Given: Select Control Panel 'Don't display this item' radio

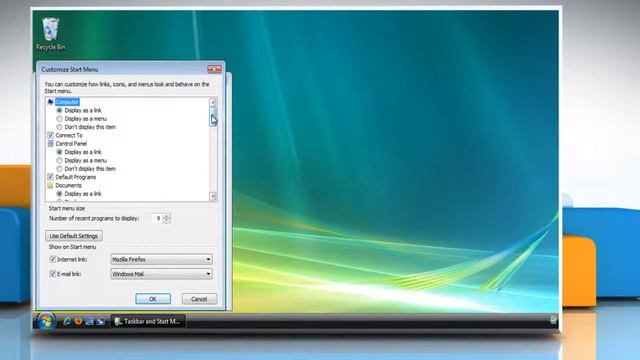Looking at the screenshot, I should 60,169.
